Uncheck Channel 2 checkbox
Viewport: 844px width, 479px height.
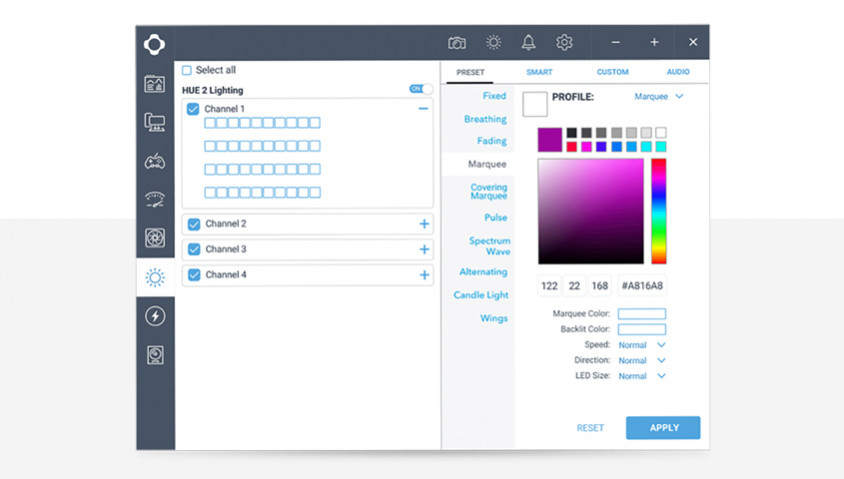click(x=194, y=224)
